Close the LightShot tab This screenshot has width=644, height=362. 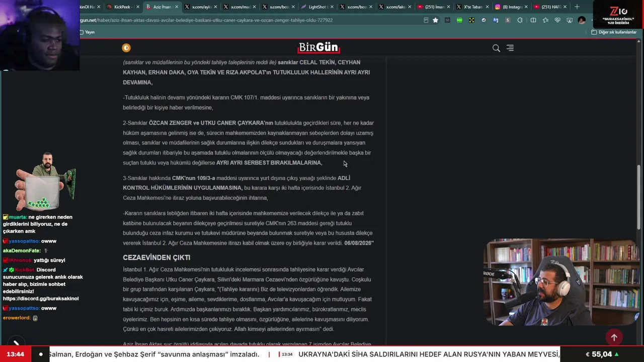(x=332, y=7)
